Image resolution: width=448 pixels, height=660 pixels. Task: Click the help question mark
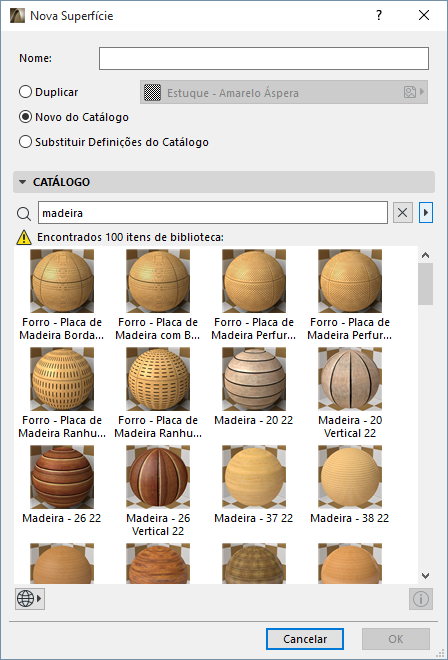pyautogui.click(x=379, y=16)
